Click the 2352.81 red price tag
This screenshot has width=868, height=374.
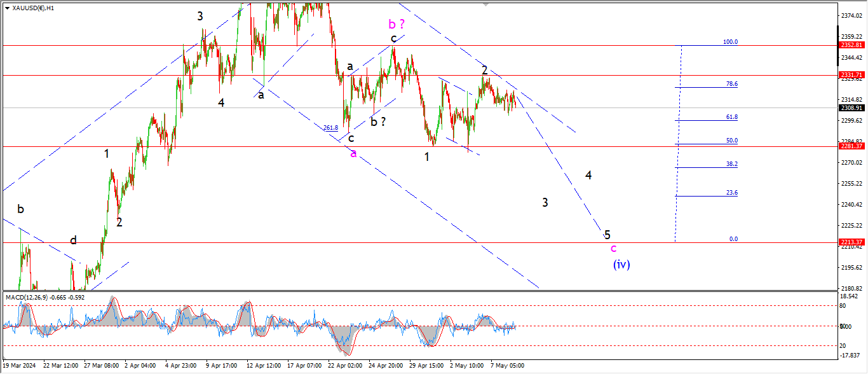pyautogui.click(x=852, y=45)
